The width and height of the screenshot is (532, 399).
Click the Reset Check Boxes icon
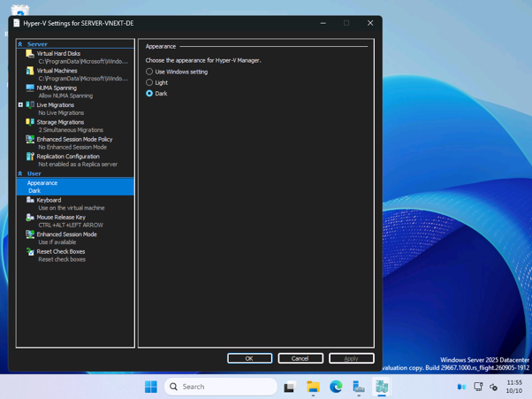click(30, 251)
